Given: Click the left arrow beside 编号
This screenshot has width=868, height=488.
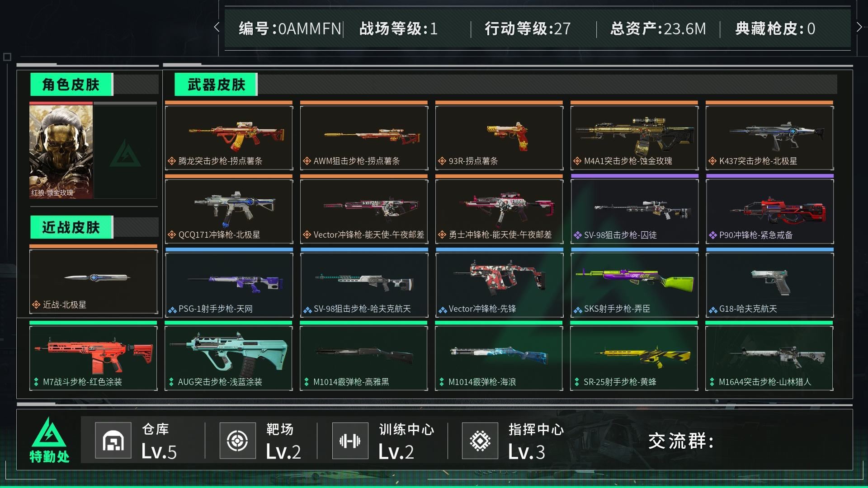Looking at the screenshot, I should coord(217,27).
